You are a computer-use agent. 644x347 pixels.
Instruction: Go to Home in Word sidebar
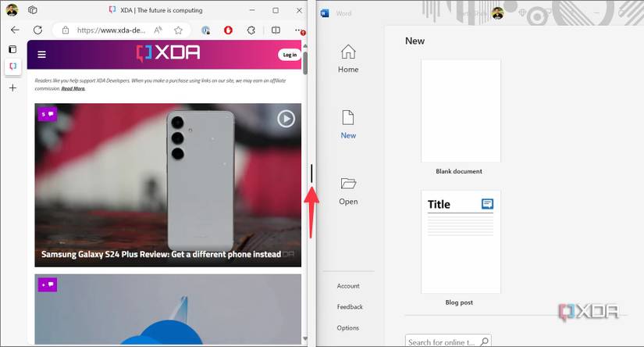tap(348, 59)
